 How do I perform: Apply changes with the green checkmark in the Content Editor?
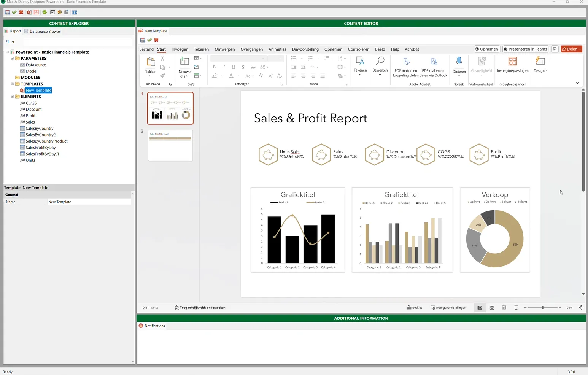149,40
